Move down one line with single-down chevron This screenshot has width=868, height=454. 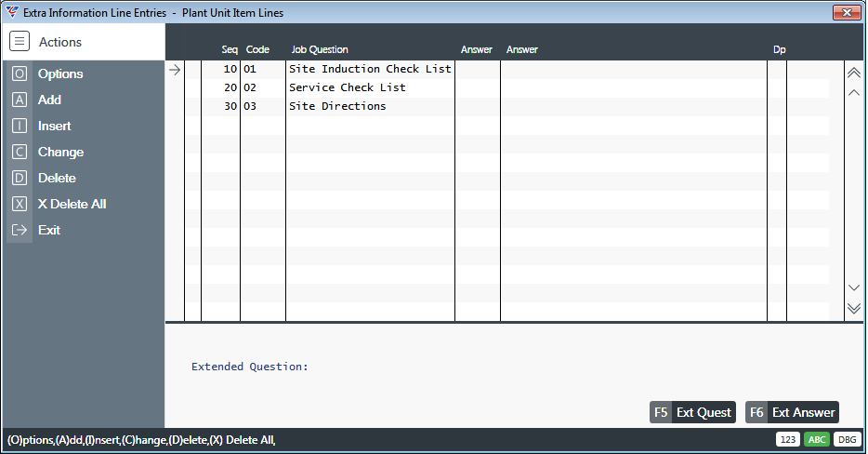coord(854,287)
